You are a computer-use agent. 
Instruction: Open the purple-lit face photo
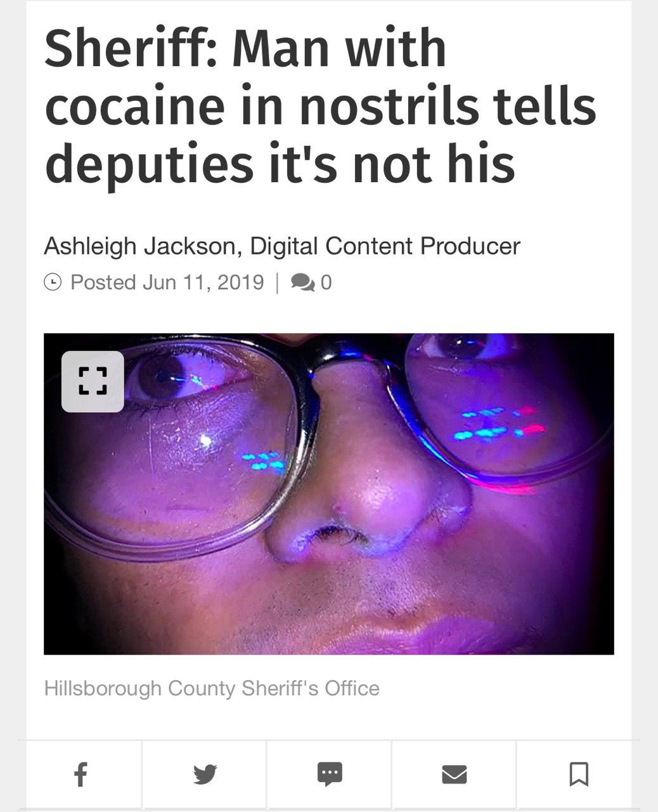328,494
